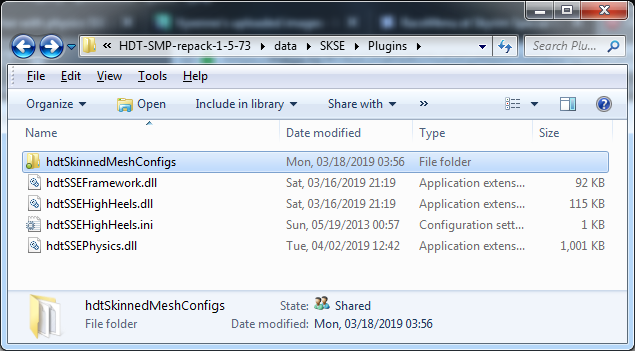
Task: Expand subfolders arrow after data
Action: pyautogui.click(x=309, y=47)
